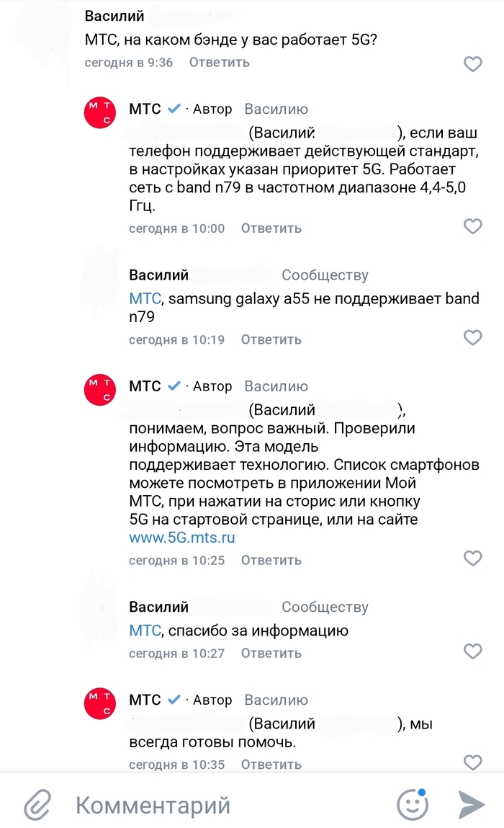The image size is (504, 828).
Task: Like the MTS reply posted at 10:35
Action: coord(472,762)
